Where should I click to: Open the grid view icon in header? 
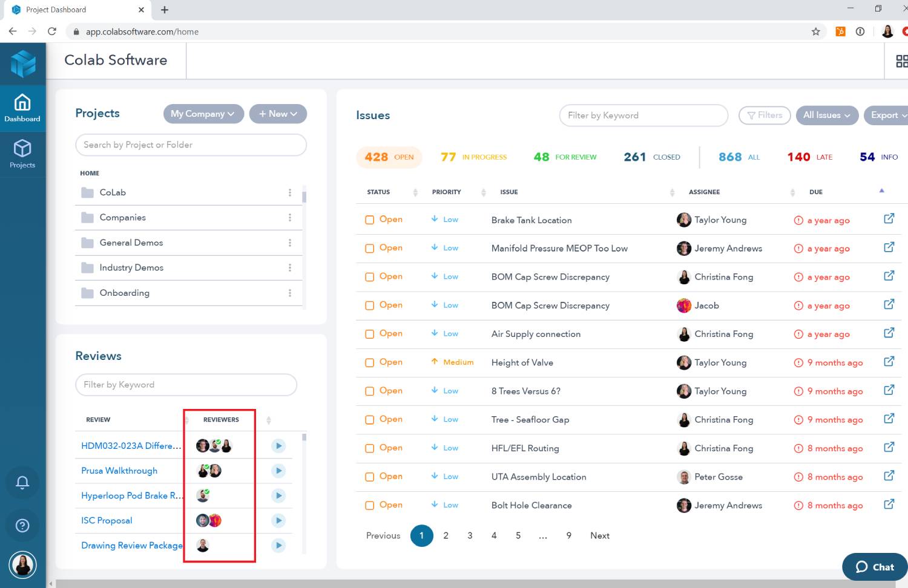[x=901, y=61]
